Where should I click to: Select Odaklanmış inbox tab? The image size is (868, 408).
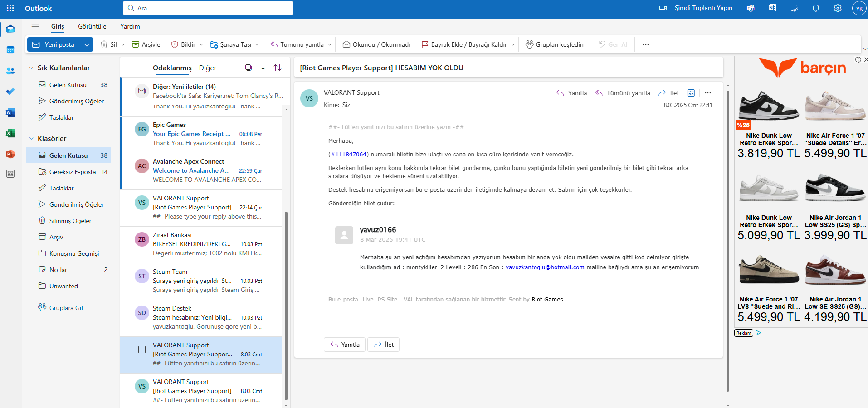coord(172,68)
